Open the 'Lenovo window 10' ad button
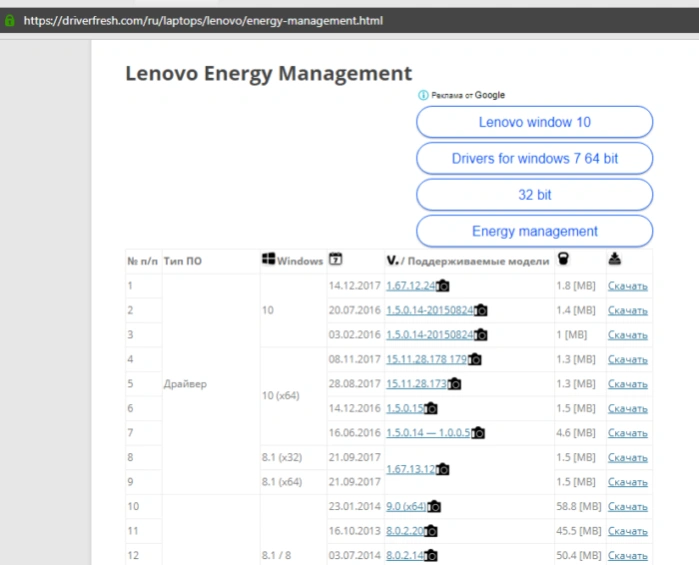Image resolution: width=699 pixels, height=565 pixels. tap(535, 122)
